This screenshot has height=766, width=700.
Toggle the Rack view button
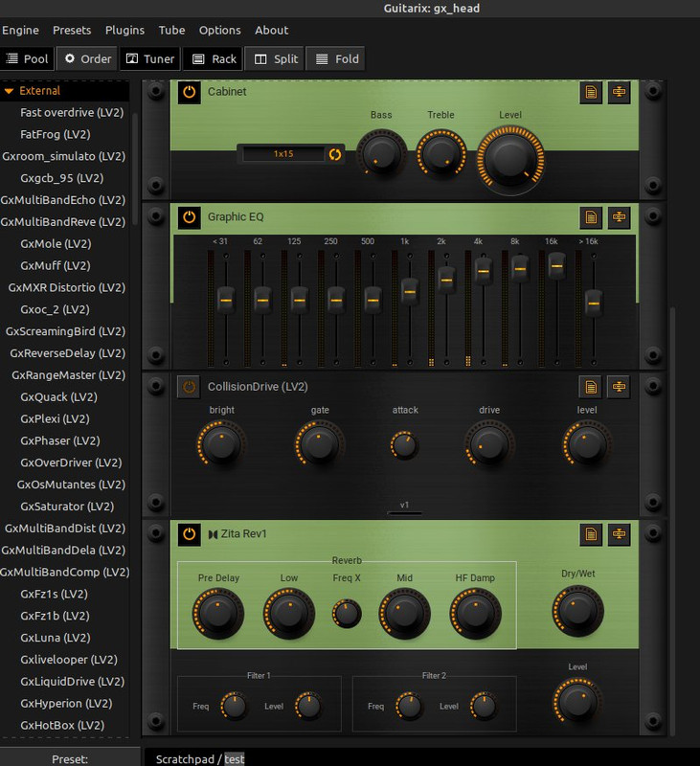pyautogui.click(x=214, y=59)
